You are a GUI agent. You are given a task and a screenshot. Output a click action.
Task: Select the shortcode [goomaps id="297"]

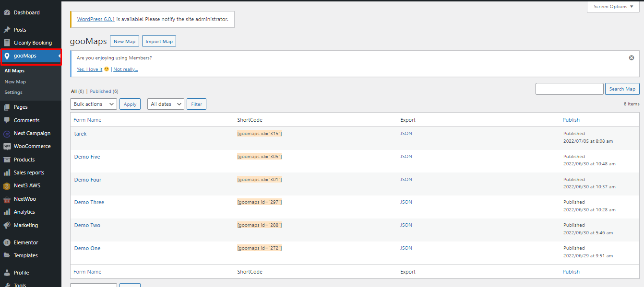[260, 202]
